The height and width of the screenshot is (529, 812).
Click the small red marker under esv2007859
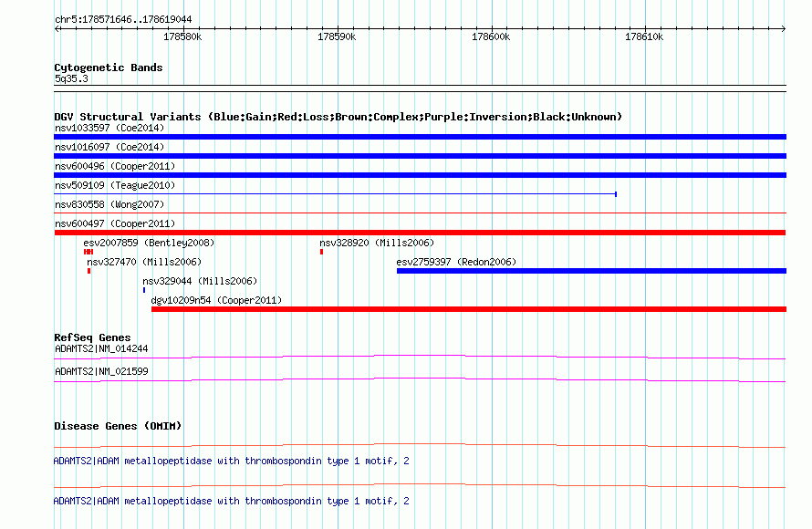(88, 252)
